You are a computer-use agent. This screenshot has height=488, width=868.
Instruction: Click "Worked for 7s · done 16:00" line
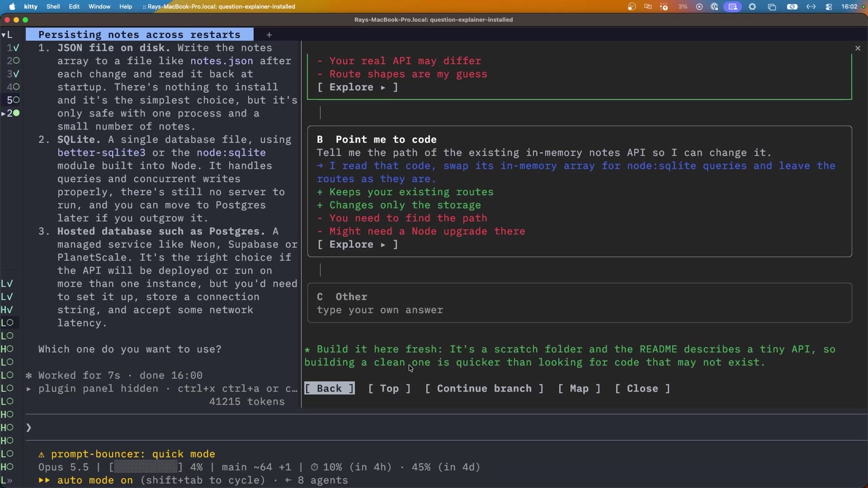point(120,376)
